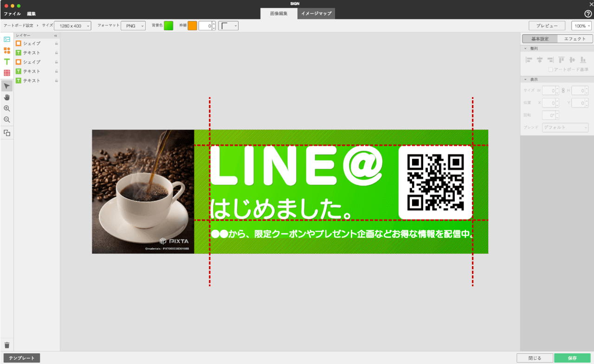Click the 閉じる button

[535, 358]
